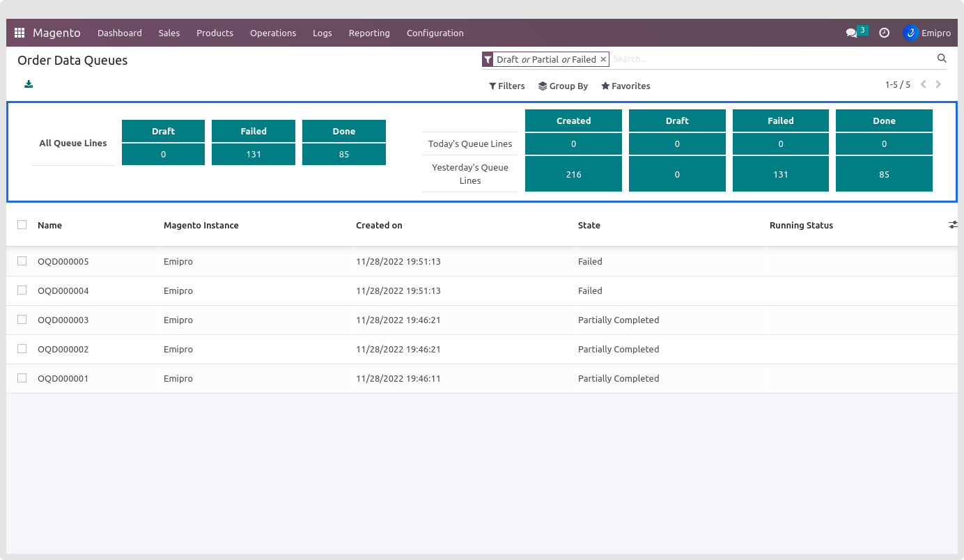Open the activities clock icon

pyautogui.click(x=884, y=33)
